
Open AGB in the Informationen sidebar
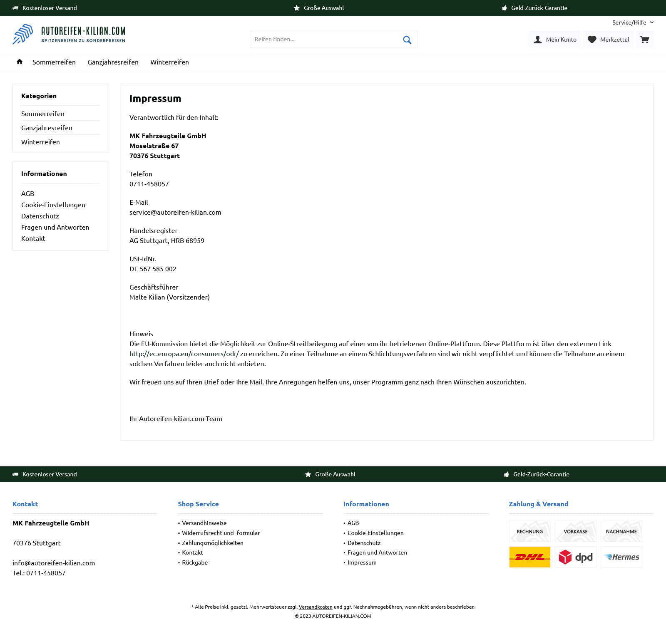28,193
